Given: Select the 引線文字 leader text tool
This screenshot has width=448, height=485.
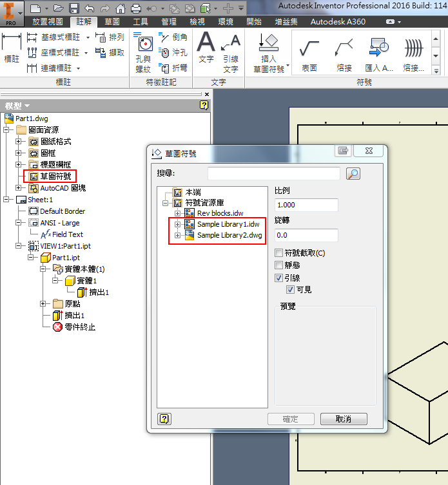Looking at the screenshot, I should (x=231, y=53).
